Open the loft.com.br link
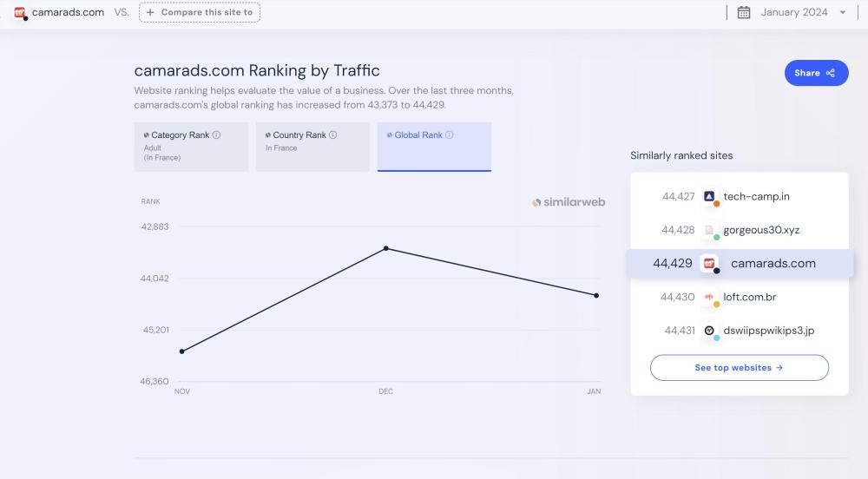 click(750, 297)
